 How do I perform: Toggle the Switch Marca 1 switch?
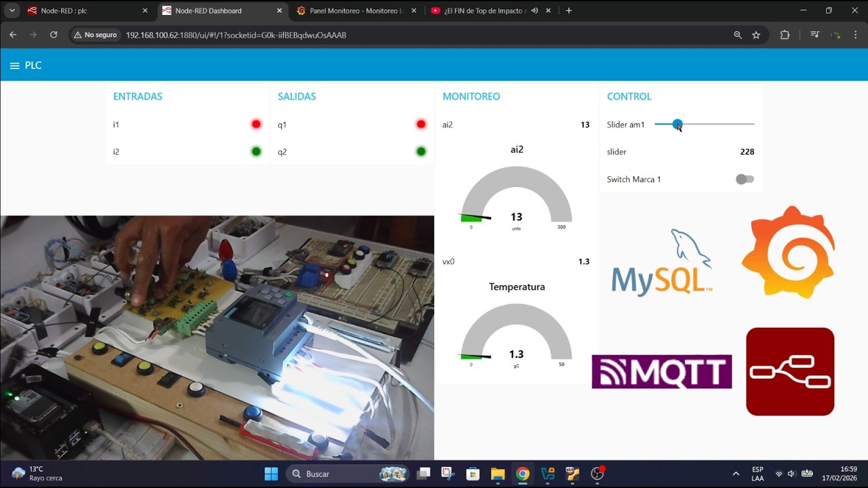tap(745, 179)
